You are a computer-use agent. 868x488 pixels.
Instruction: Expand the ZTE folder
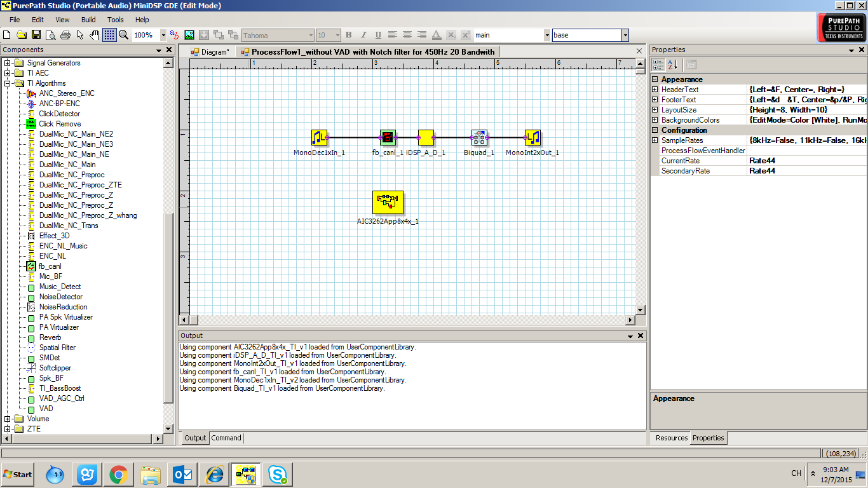click(8, 429)
